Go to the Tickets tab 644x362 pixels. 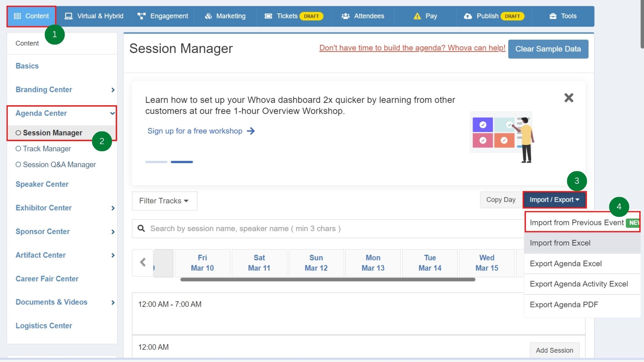pyautogui.click(x=294, y=16)
